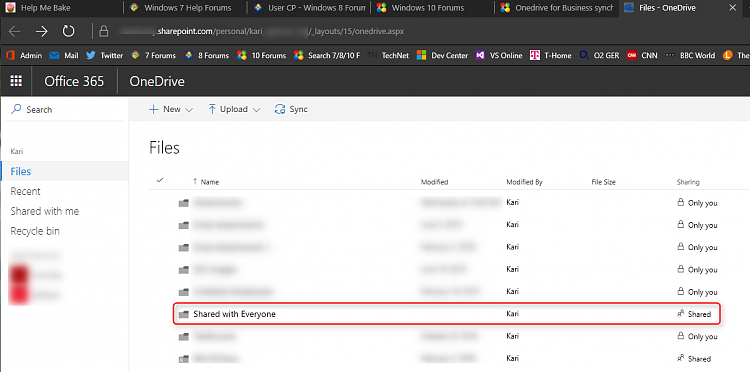
Task: Reload the page with the refresh icon
Action: click(68, 32)
